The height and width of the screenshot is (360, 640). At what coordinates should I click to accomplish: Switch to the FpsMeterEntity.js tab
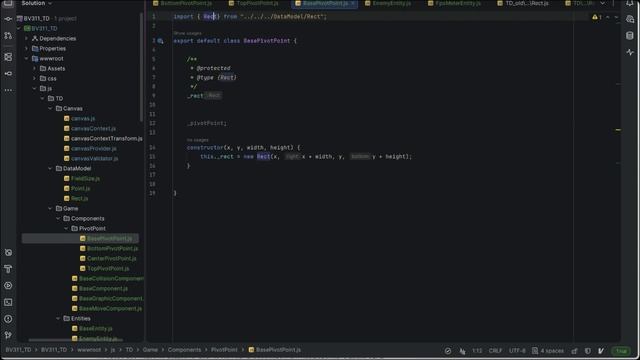click(x=454, y=3)
